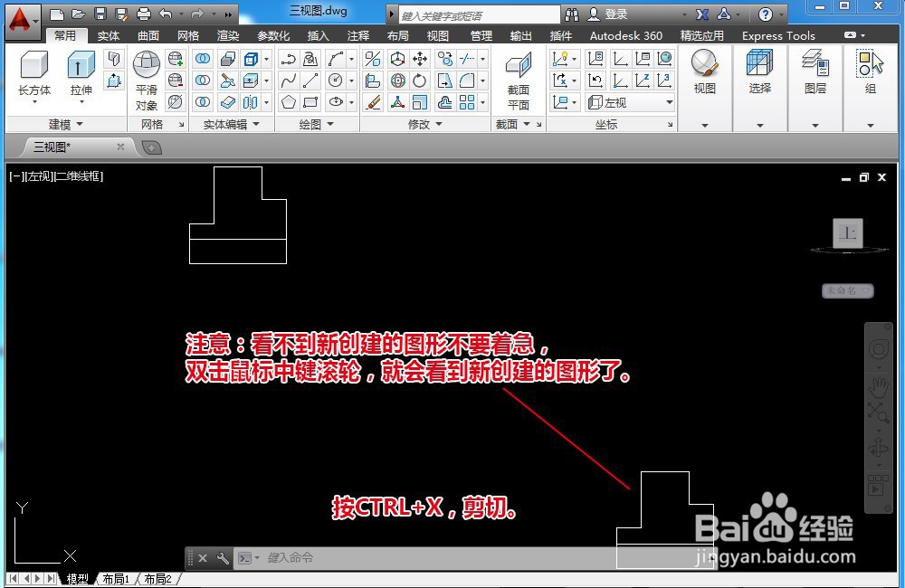This screenshot has height=588, width=905.
Task: Click the new drawing tab plus button
Action: [151, 147]
